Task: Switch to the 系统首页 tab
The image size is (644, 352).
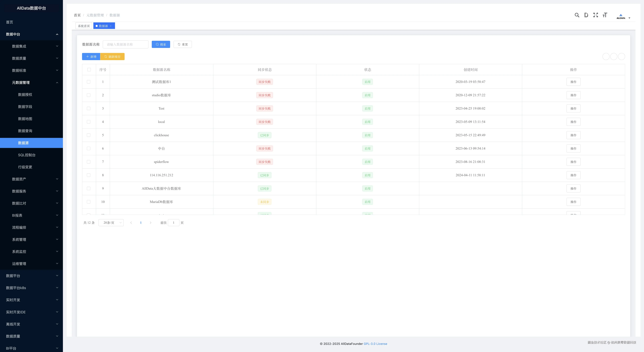Action: [84, 26]
